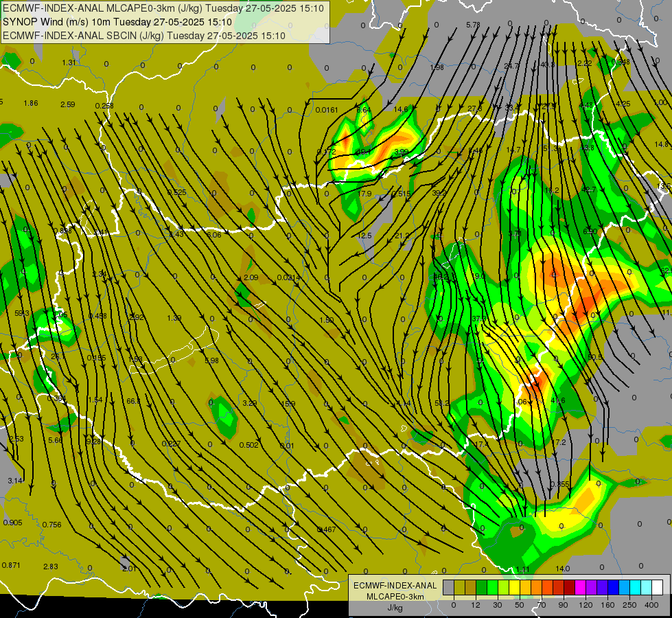Click the map value '6.06'

214,235
